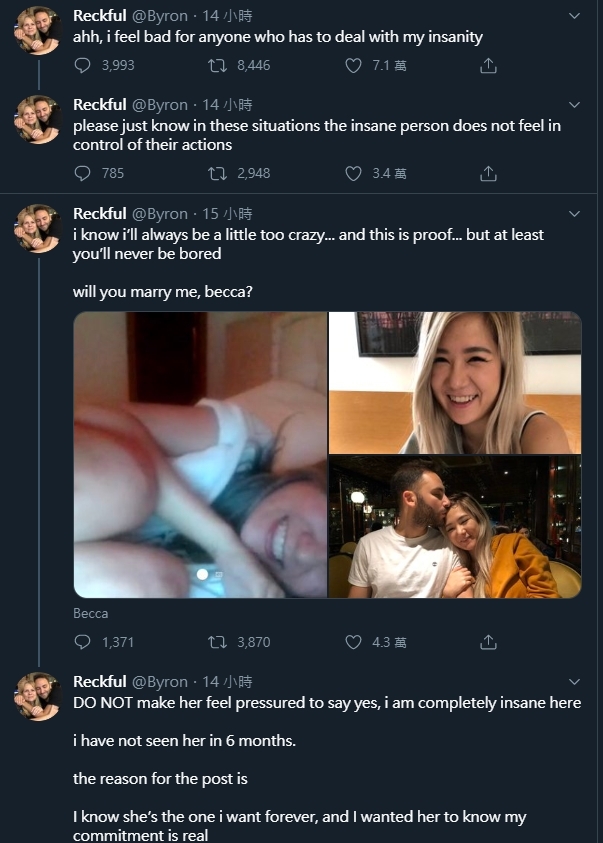Open the @Byron handle on proposal tweet
603x843 pixels.
pos(159,214)
